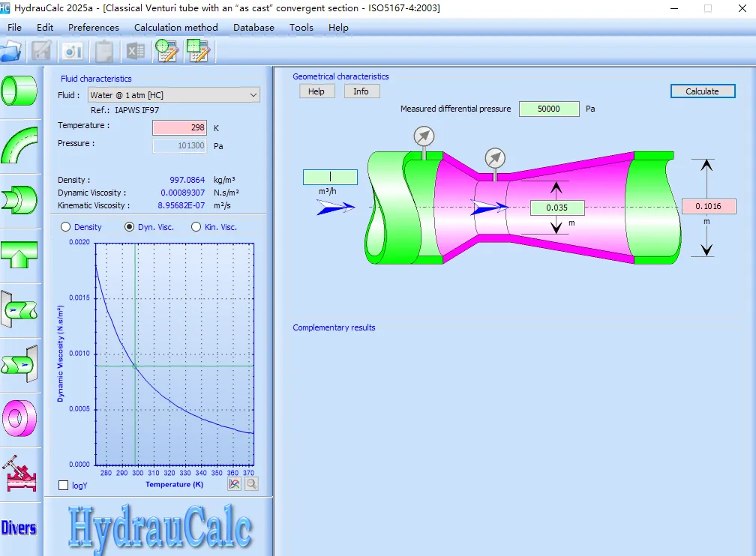Select the red valve component icon
Viewport: 756px width, 556px height.
coord(19,473)
